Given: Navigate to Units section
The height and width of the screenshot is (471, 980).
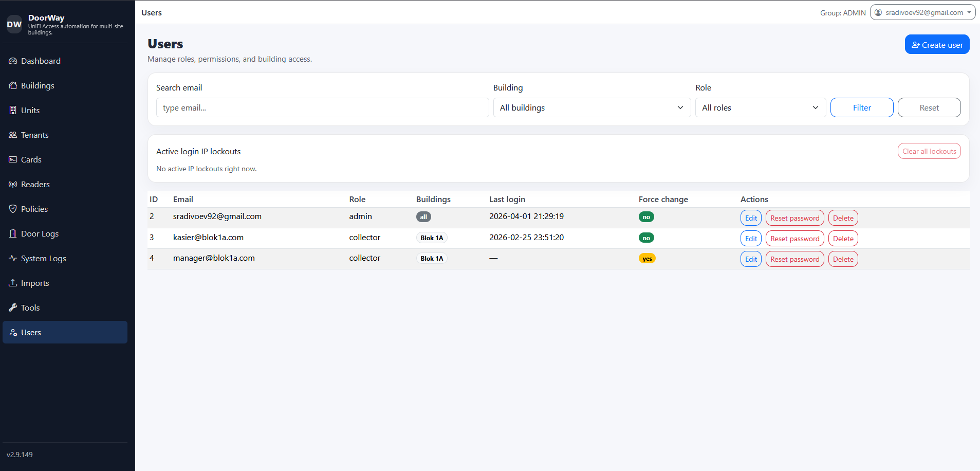Looking at the screenshot, I should (x=30, y=110).
